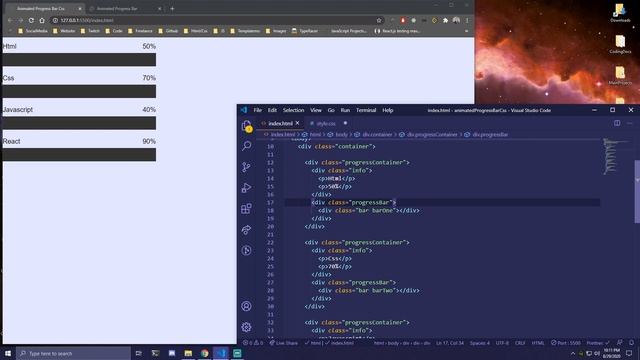640x360 pixels.
Task: Click the Chrome address bar
Action: pos(218,20)
